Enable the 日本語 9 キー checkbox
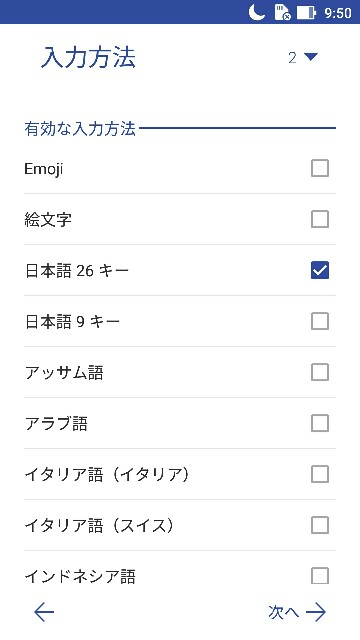This screenshot has height=640, width=360. click(320, 321)
